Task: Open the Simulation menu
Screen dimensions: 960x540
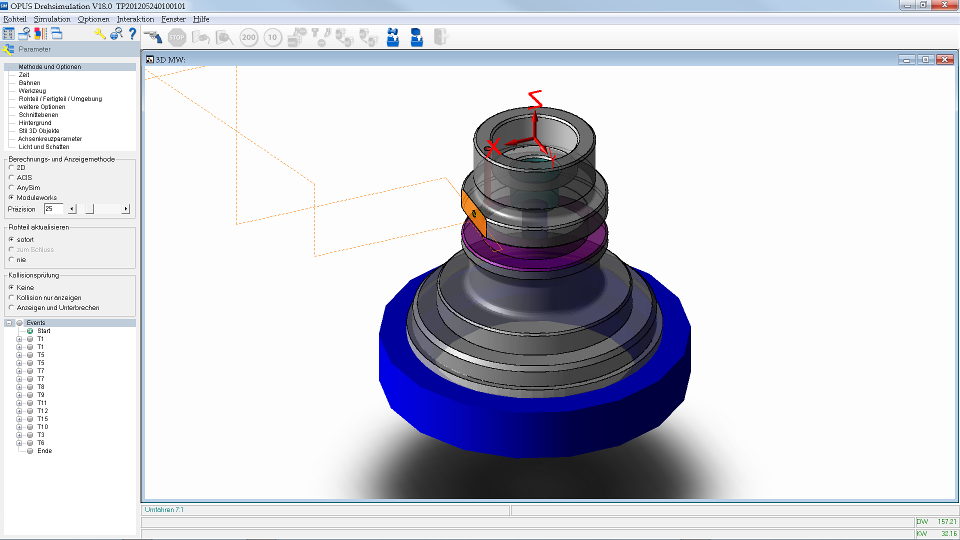Action: click(x=52, y=19)
